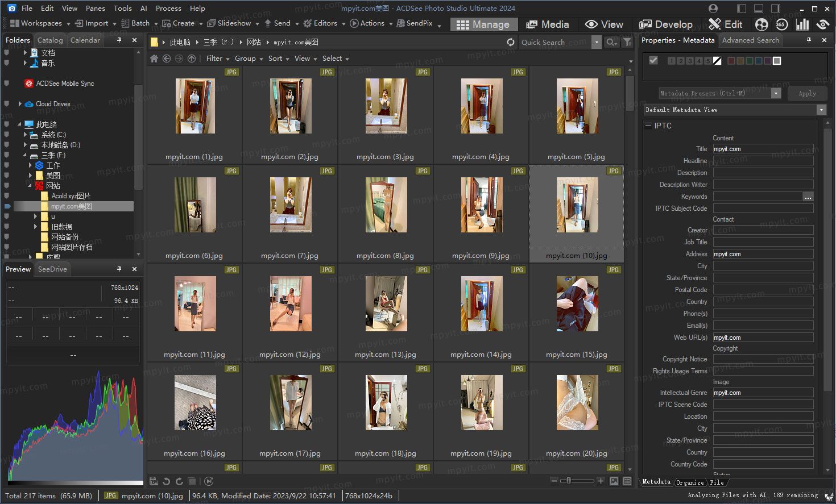The width and height of the screenshot is (836, 504).
Task: Click the filter funnel icon
Action: pyautogui.click(x=627, y=42)
